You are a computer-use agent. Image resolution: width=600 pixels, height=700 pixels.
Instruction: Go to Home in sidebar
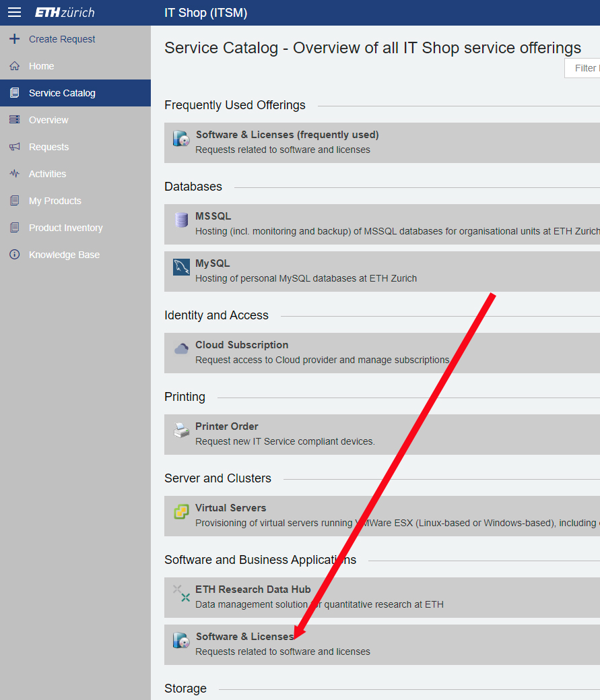(x=75, y=66)
